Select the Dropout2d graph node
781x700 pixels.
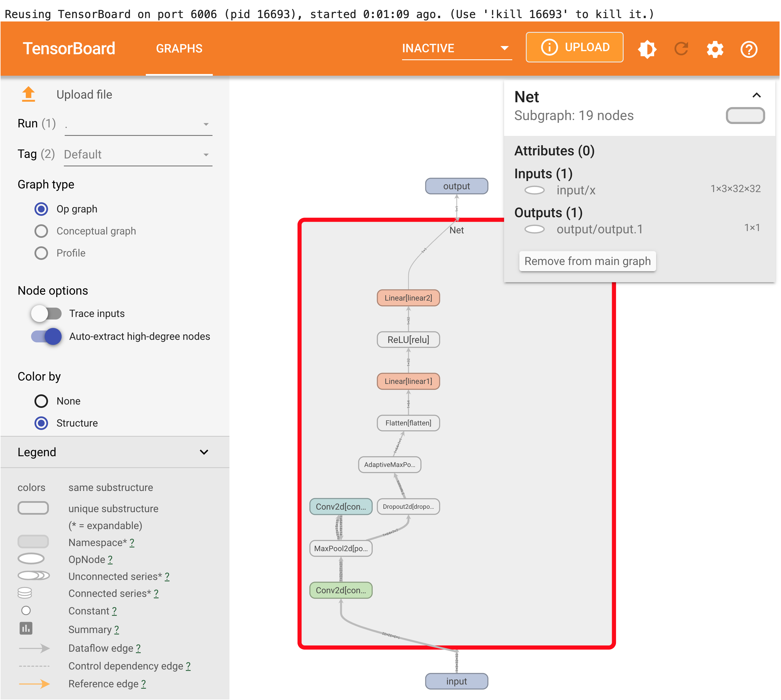408,506
